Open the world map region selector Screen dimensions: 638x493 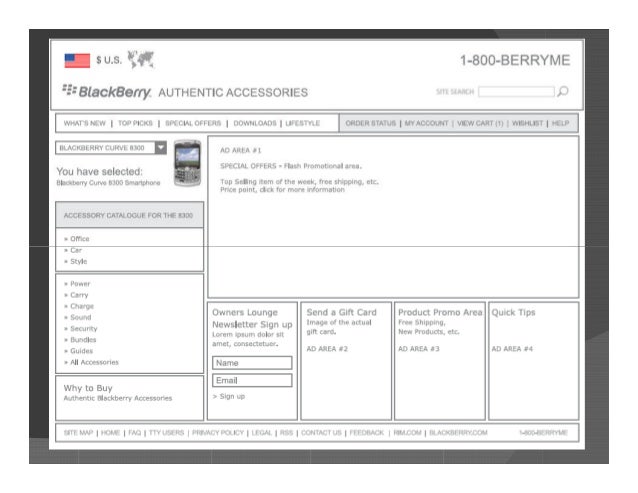tap(141, 59)
